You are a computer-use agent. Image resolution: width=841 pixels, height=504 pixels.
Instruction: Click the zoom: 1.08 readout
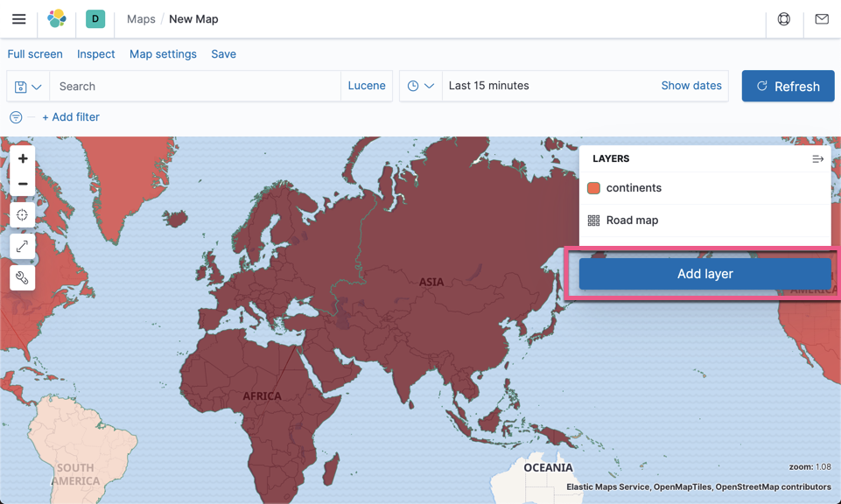click(x=809, y=467)
